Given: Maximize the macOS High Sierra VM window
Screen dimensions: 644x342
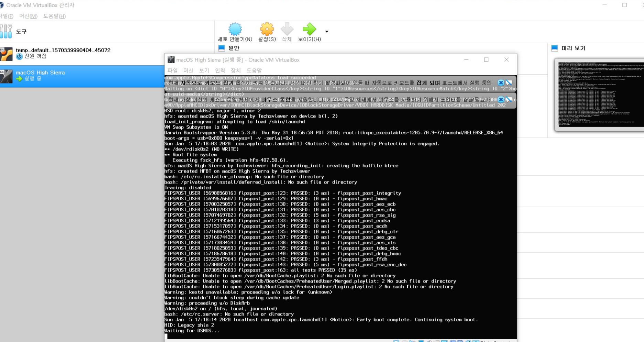Looking at the screenshot, I should pos(486,60).
